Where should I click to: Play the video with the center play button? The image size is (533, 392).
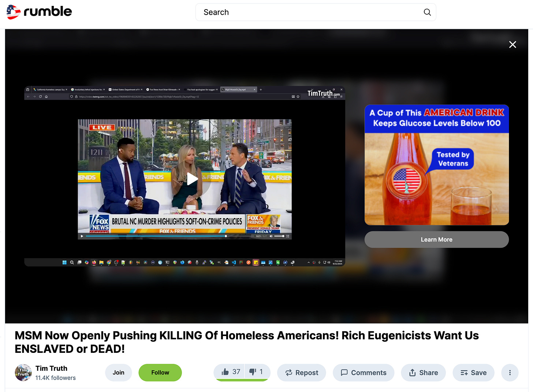pos(192,179)
